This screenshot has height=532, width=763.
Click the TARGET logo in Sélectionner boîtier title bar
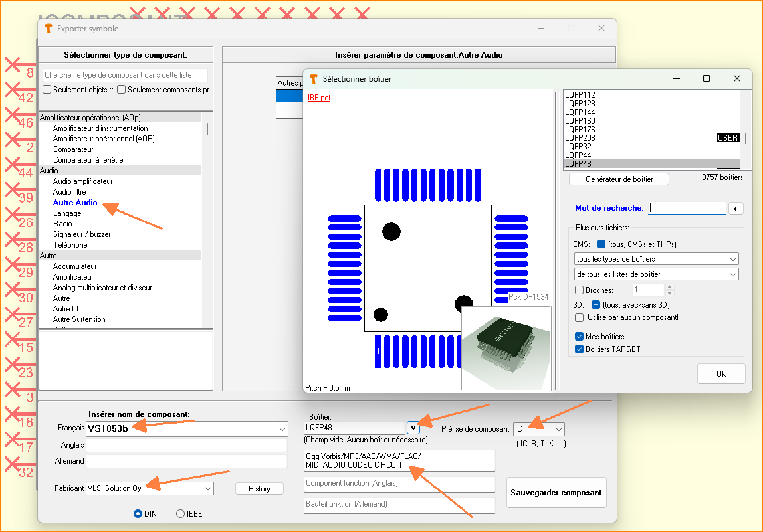tap(314, 79)
